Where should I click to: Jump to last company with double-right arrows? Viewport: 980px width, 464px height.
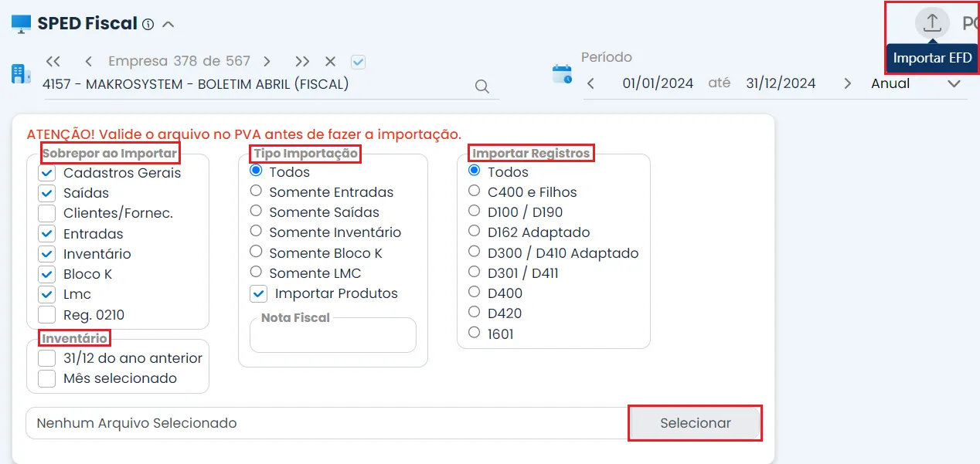tap(302, 61)
